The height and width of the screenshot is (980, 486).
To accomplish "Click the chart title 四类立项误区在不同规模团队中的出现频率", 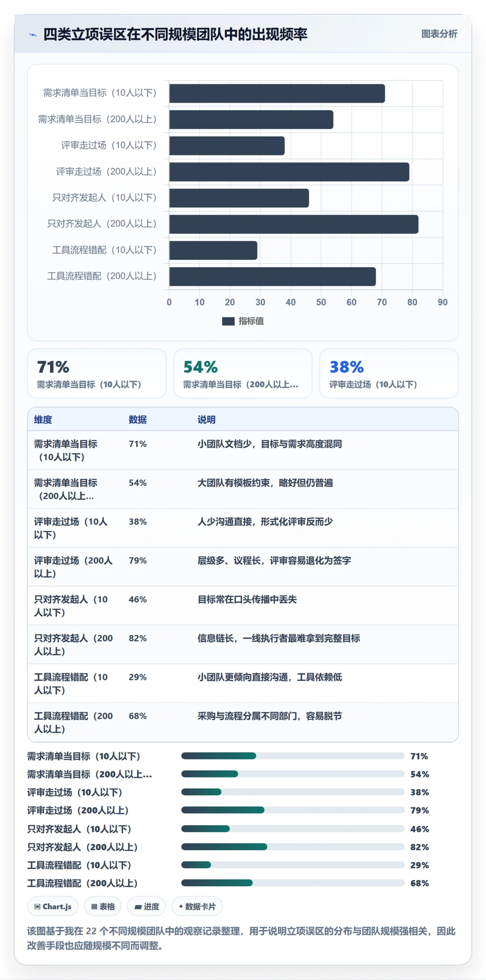I will click(x=175, y=34).
